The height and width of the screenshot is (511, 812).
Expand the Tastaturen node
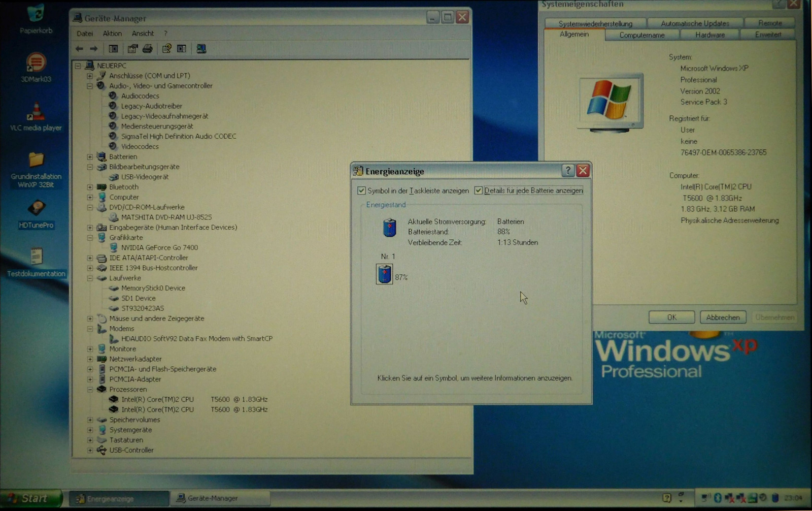[90, 440]
